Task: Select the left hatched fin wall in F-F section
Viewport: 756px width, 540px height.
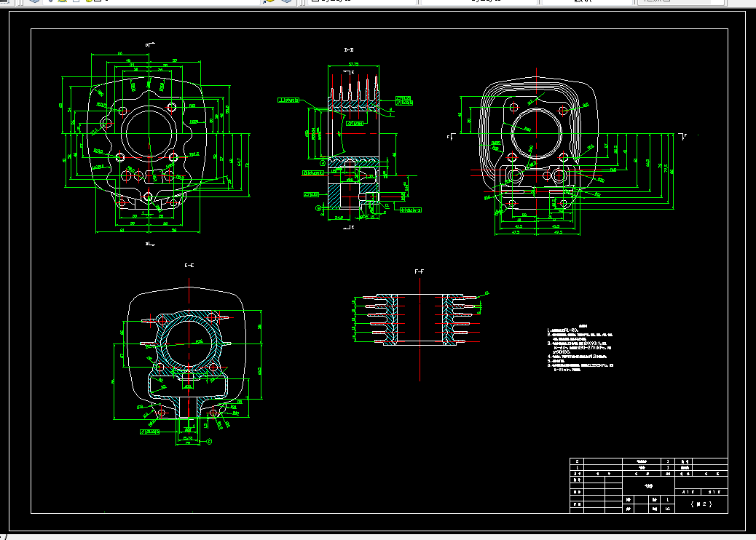Action: 390,319
